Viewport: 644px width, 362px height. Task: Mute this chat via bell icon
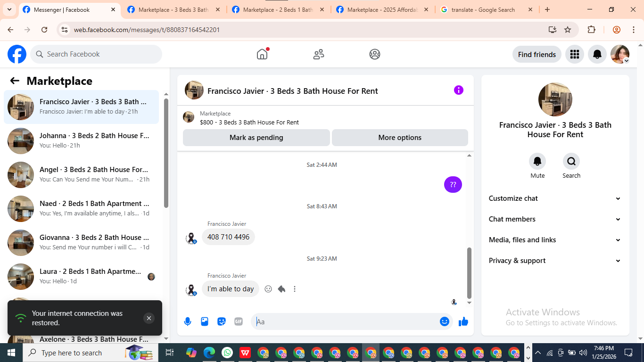(537, 162)
